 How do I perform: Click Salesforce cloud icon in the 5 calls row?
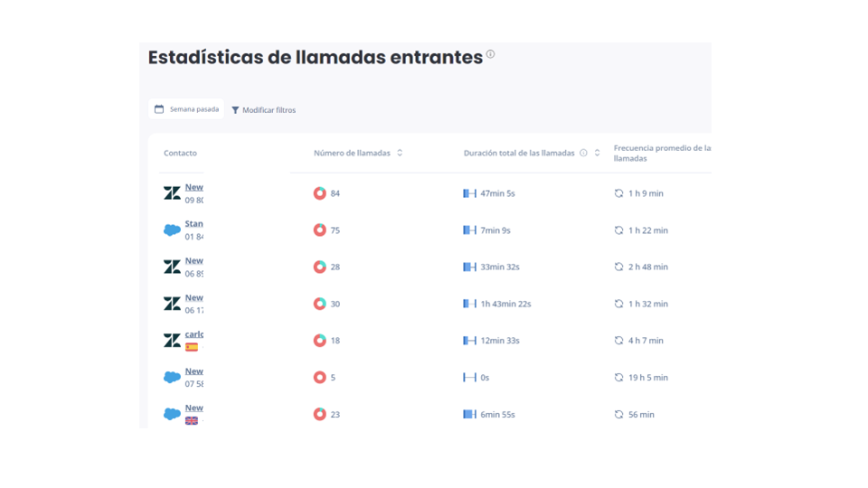(x=172, y=378)
